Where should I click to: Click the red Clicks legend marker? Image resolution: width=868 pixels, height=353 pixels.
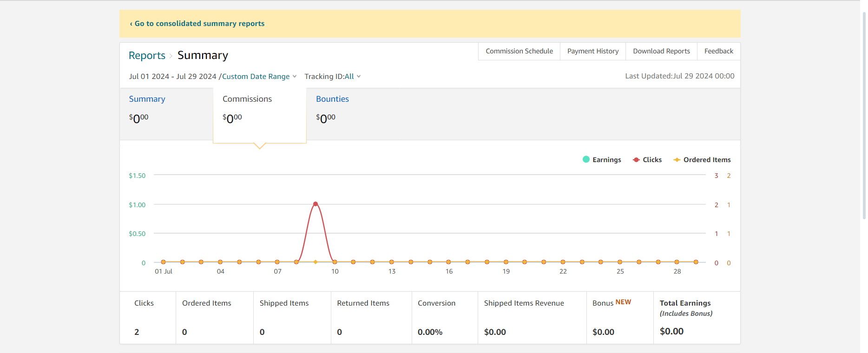point(636,160)
